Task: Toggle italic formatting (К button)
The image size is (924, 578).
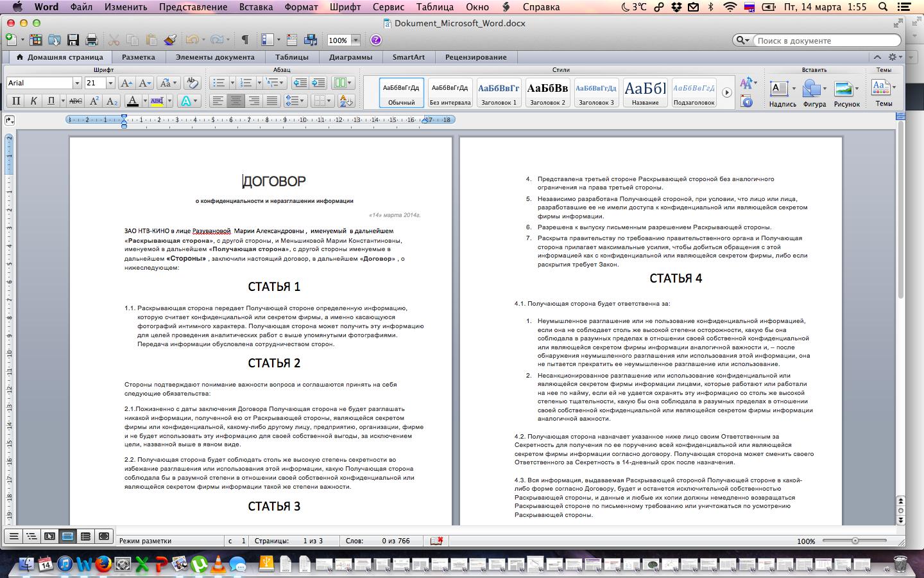Action: click(x=33, y=101)
